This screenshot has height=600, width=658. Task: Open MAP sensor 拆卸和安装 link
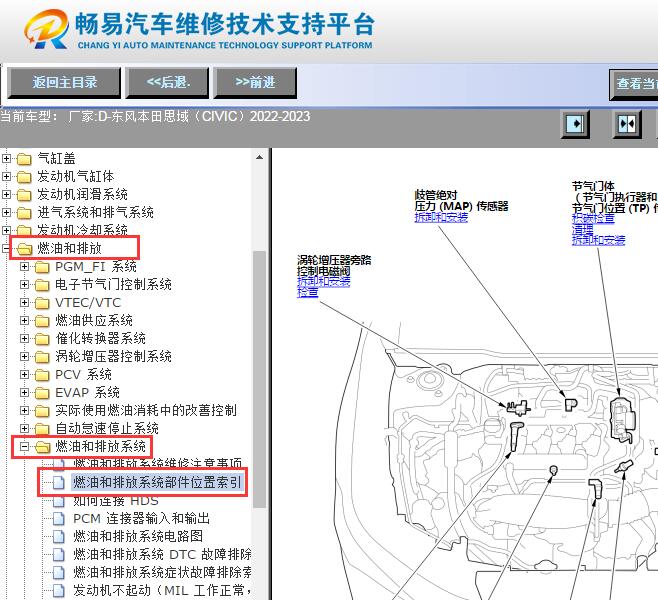click(x=441, y=217)
